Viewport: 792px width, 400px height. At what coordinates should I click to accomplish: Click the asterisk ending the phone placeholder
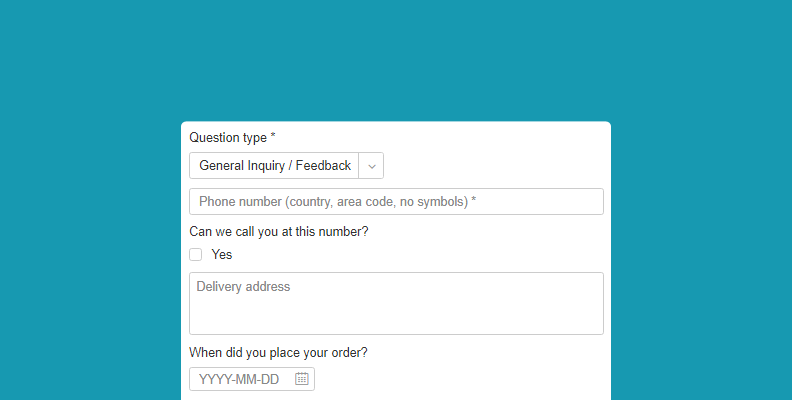[474, 199]
